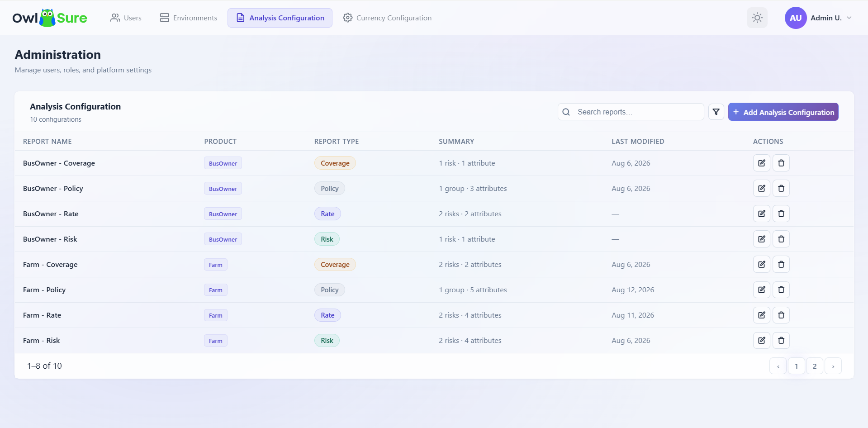Open the Admin U. account dropdown

[x=819, y=18]
